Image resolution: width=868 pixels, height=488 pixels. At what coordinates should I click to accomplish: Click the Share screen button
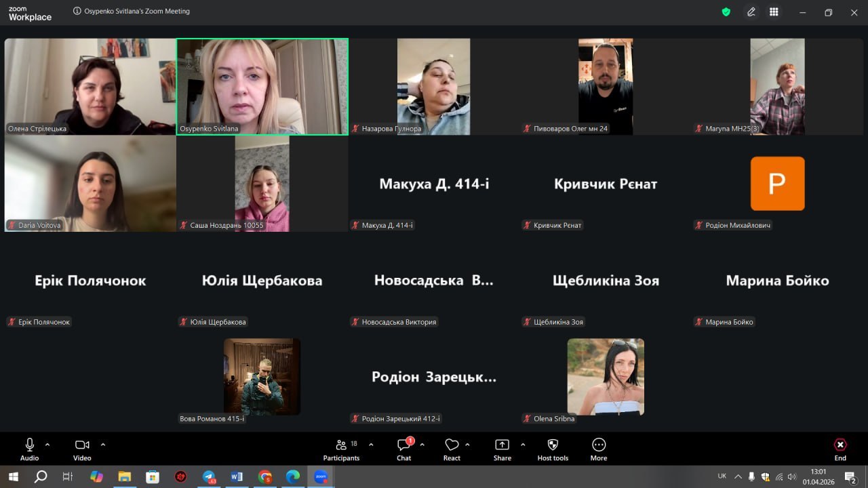(502, 449)
